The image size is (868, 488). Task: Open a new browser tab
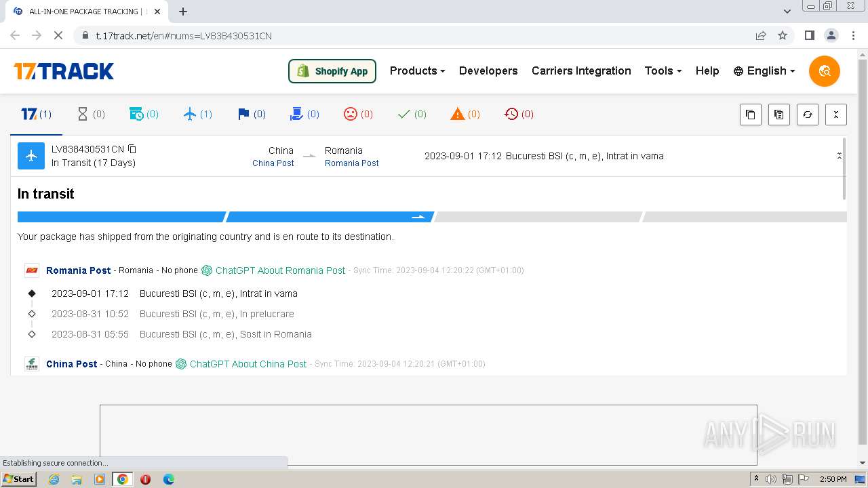(x=183, y=12)
